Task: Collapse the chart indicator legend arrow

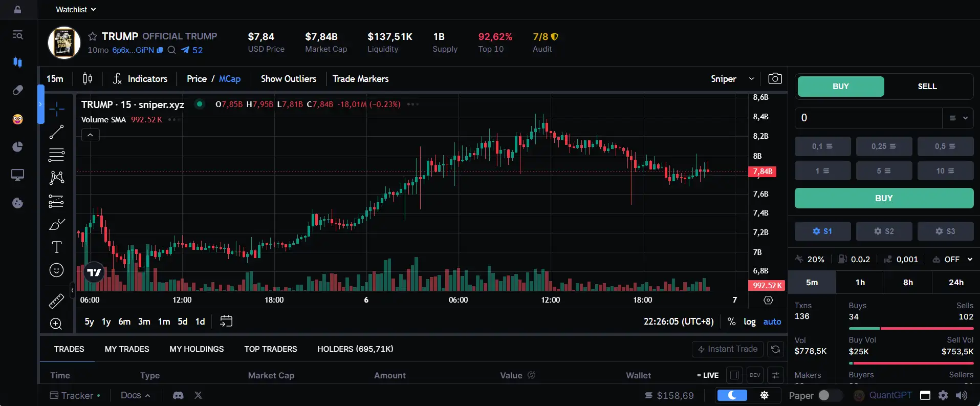Action: [90, 135]
